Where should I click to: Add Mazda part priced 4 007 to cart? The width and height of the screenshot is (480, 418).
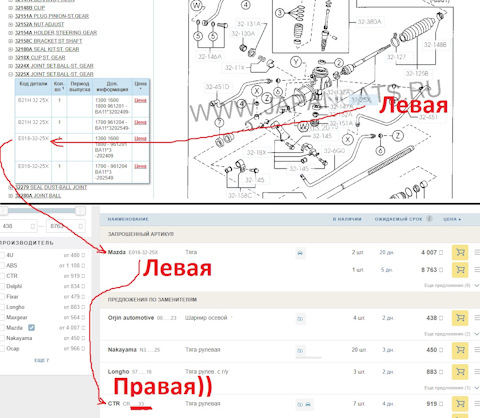460,252
